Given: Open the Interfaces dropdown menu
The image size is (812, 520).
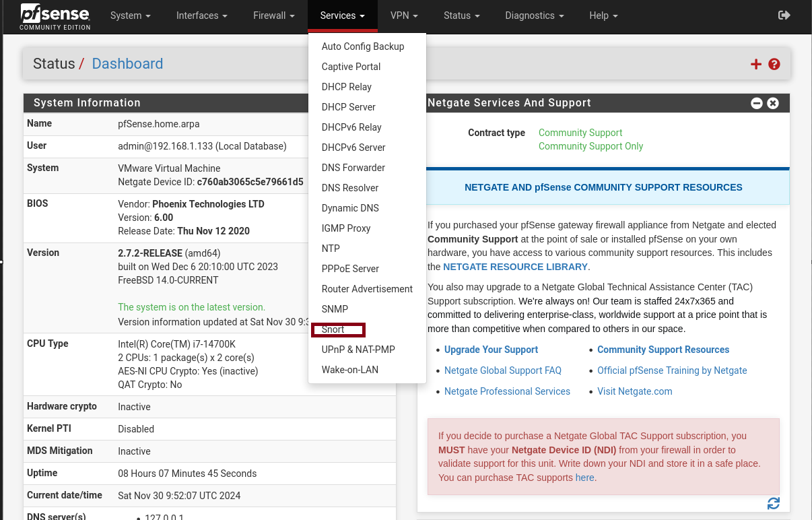Looking at the screenshot, I should (202, 15).
